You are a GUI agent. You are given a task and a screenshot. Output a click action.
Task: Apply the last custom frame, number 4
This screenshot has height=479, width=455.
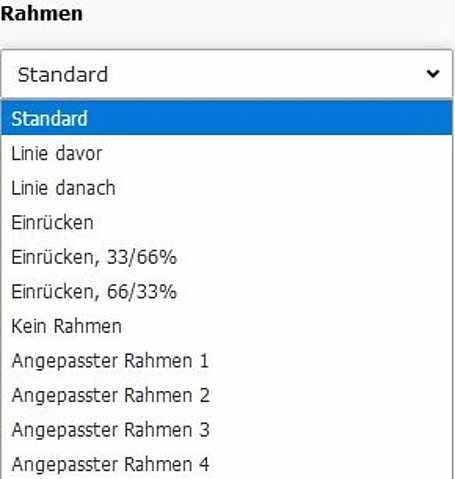(227, 464)
